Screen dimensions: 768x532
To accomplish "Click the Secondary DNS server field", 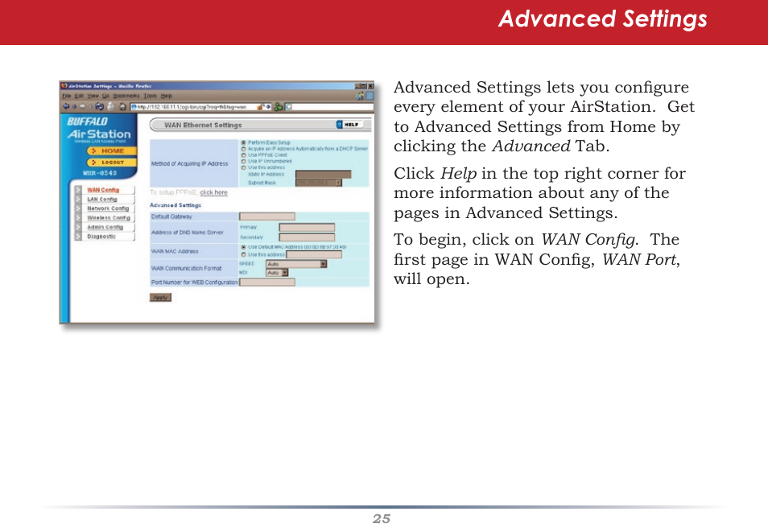I will pyautogui.click(x=307, y=237).
